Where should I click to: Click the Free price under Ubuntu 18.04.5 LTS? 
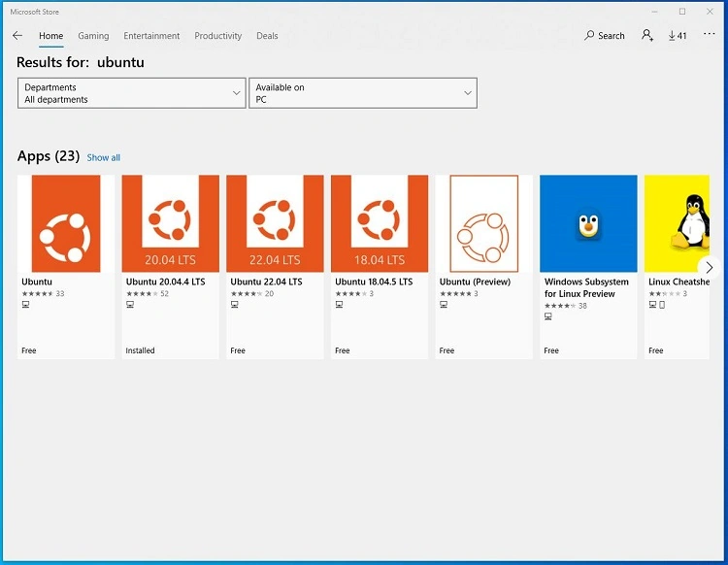point(343,350)
